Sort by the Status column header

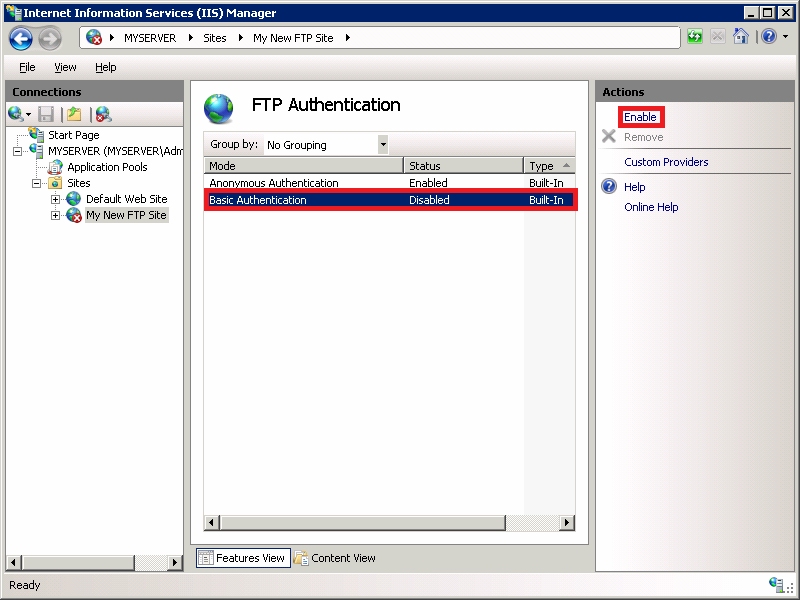pyautogui.click(x=463, y=166)
